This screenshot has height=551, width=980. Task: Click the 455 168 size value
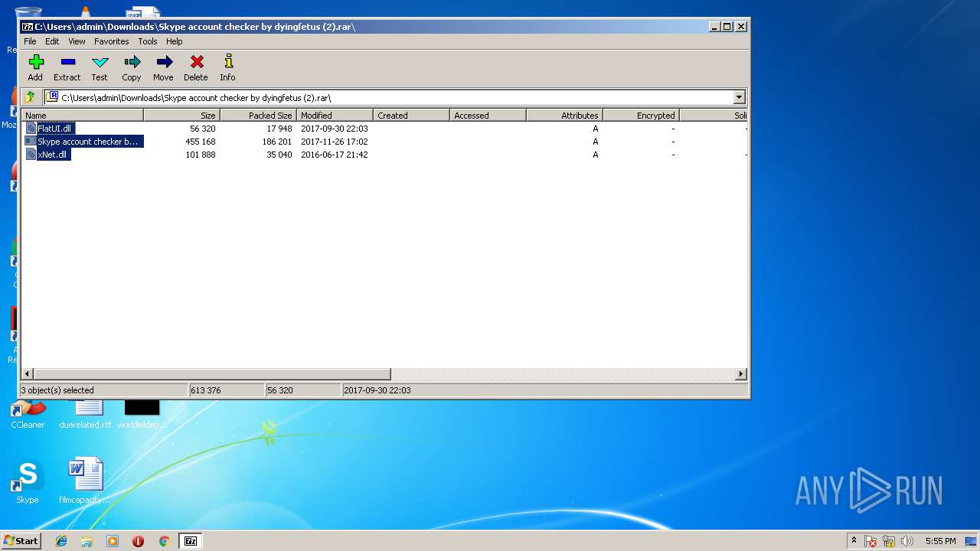[x=201, y=142]
